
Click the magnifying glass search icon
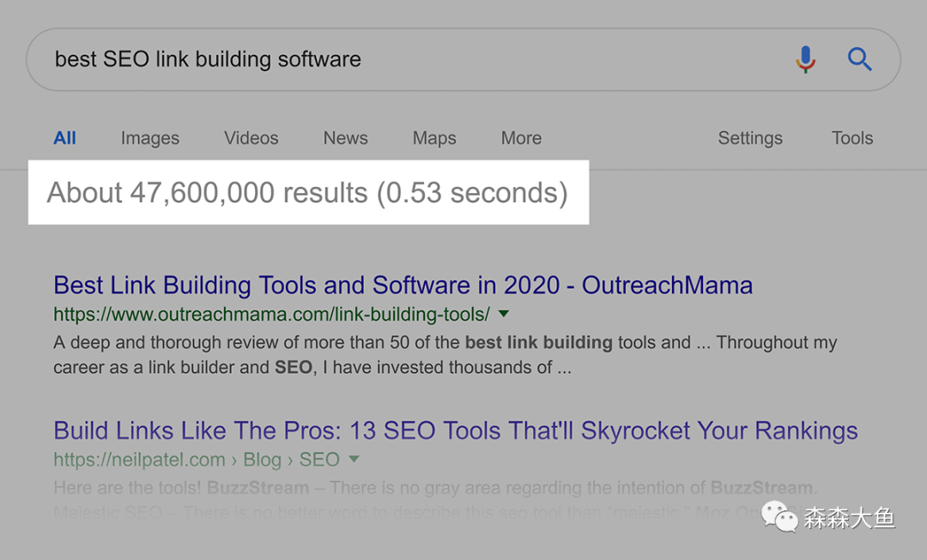coord(859,59)
